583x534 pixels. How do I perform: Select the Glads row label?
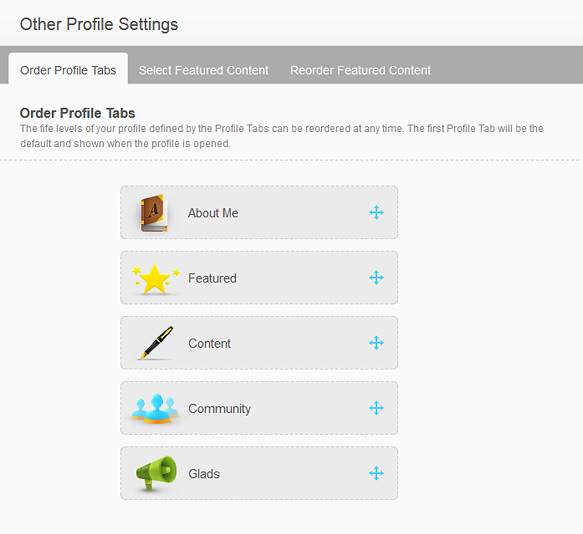pyautogui.click(x=204, y=474)
